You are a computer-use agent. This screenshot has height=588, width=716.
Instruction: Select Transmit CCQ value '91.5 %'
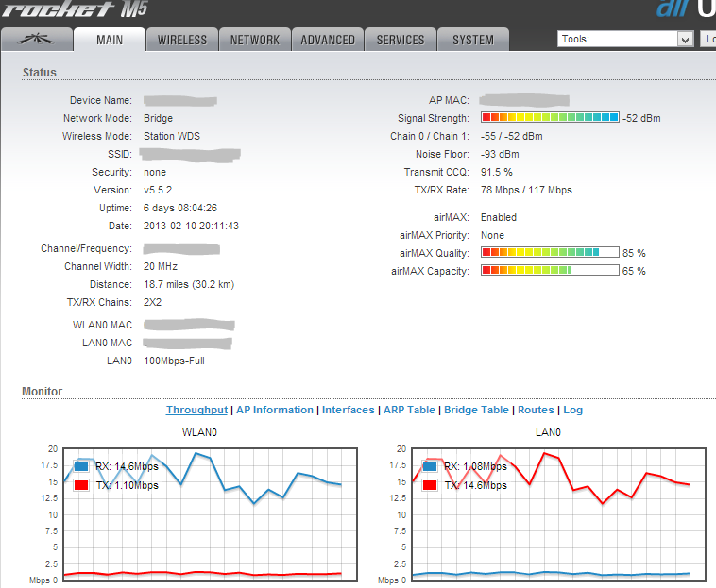496,172
